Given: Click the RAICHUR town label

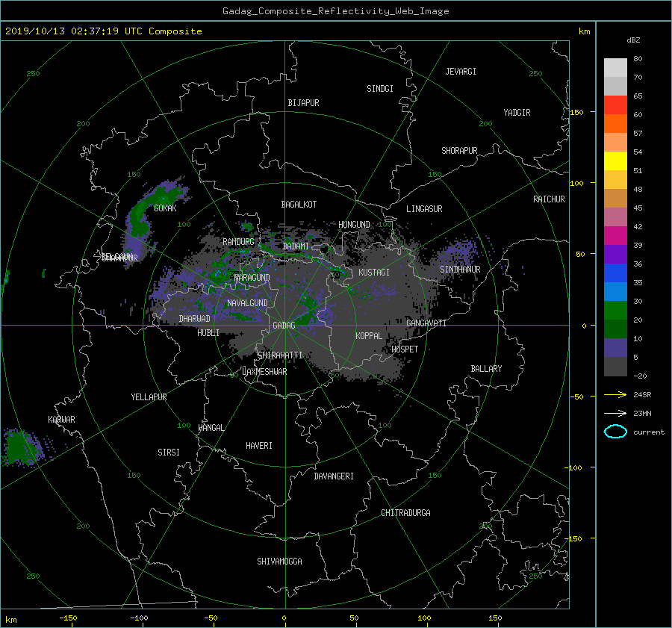Looking at the screenshot, I should [549, 199].
